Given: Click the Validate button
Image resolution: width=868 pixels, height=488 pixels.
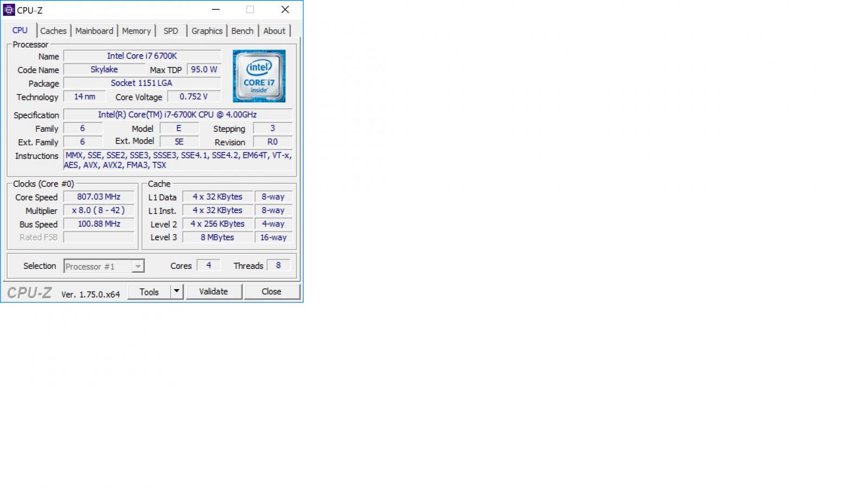Looking at the screenshot, I should 213,292.
